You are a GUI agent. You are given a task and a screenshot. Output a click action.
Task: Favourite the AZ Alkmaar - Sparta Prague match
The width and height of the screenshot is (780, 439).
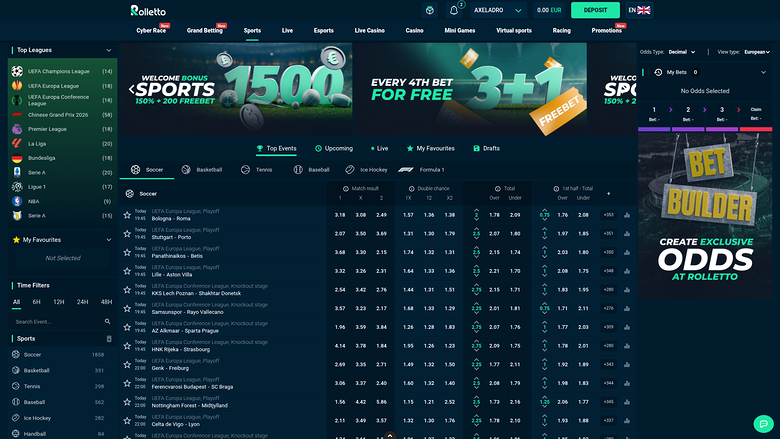point(127,327)
